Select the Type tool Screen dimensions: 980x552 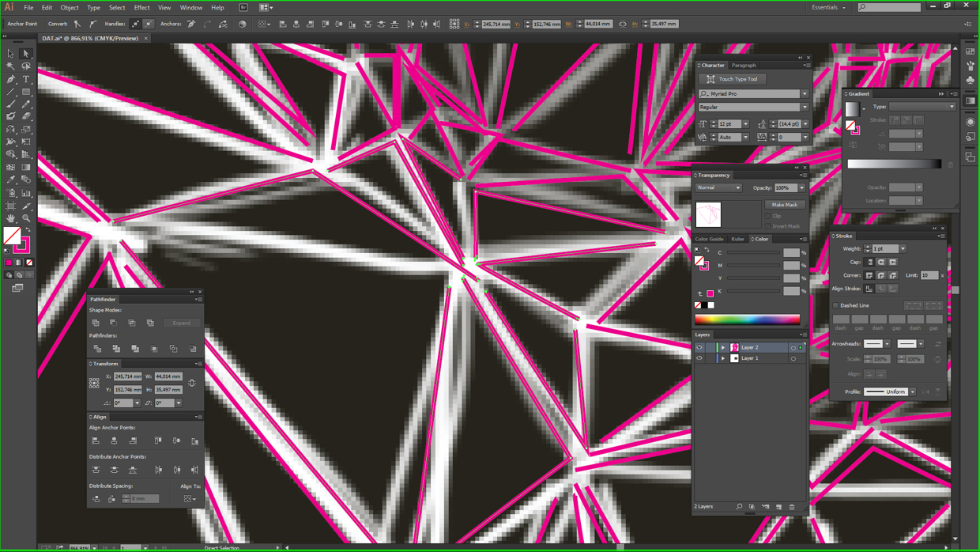coord(26,79)
